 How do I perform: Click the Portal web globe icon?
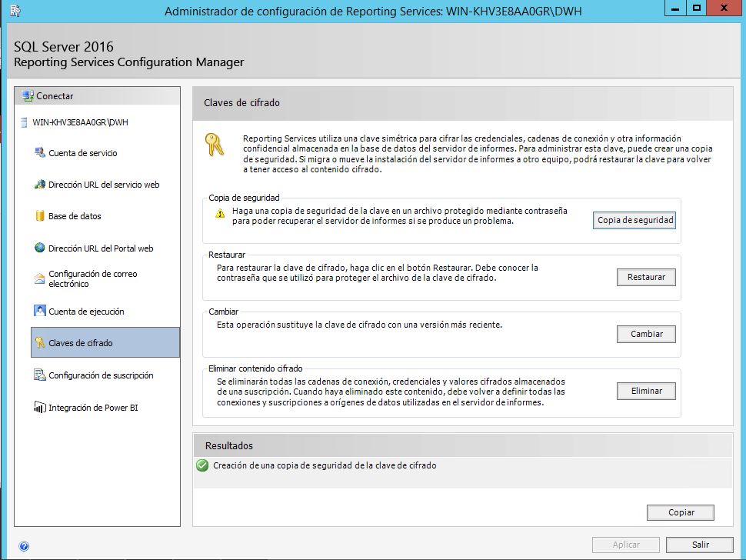40,248
